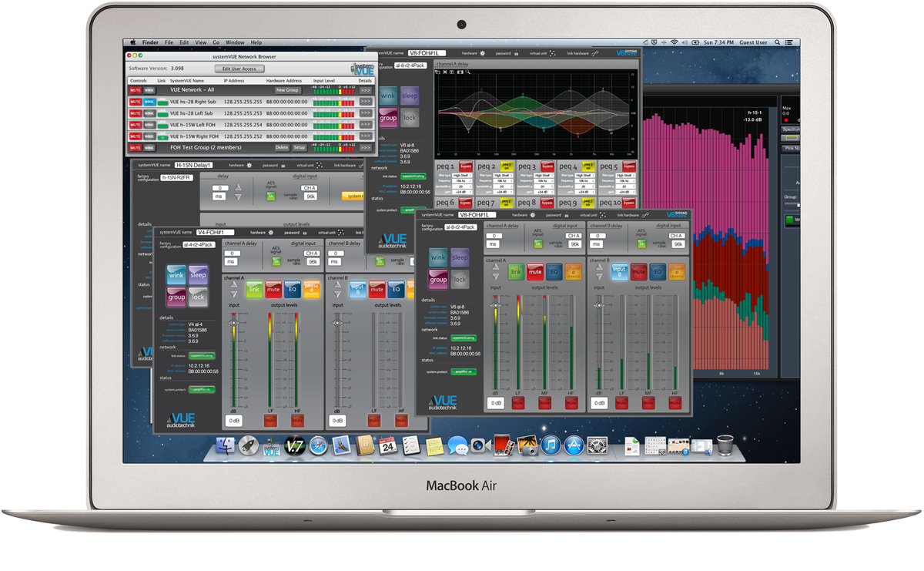The image size is (924, 571).
Task: Click Setup in the FOH Test Group row
Action: point(299,147)
